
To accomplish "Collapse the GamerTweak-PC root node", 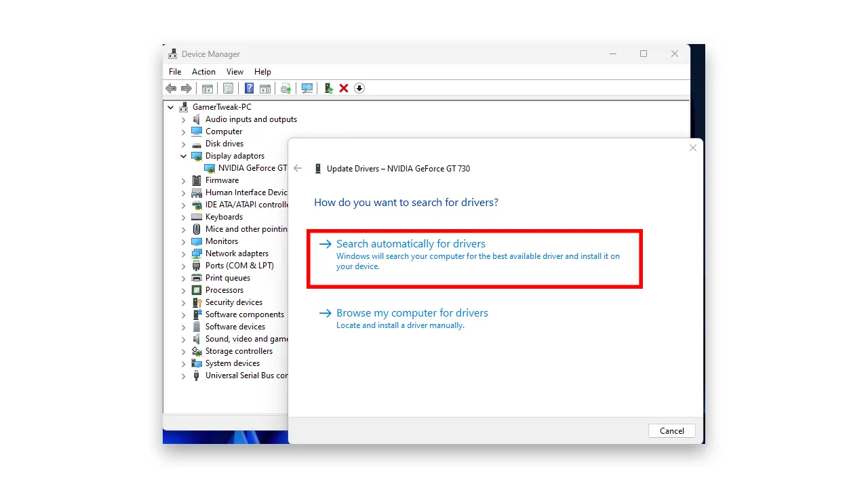I will point(170,107).
